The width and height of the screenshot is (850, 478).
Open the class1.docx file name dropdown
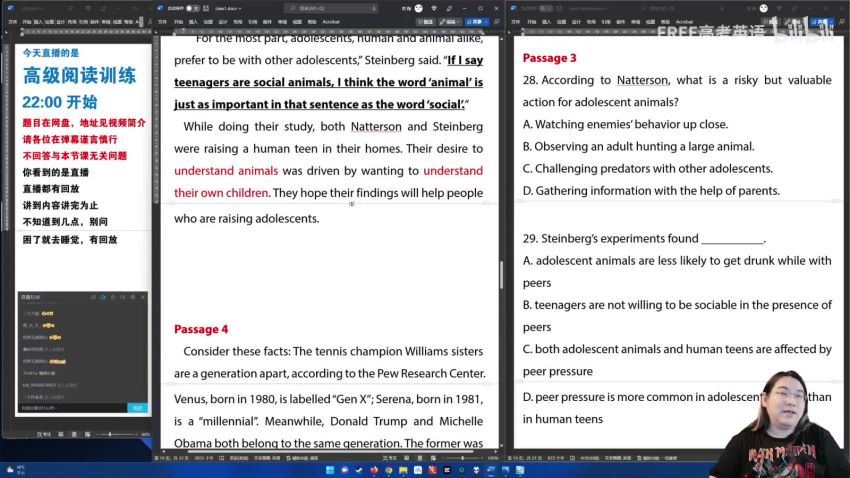[228, 9]
